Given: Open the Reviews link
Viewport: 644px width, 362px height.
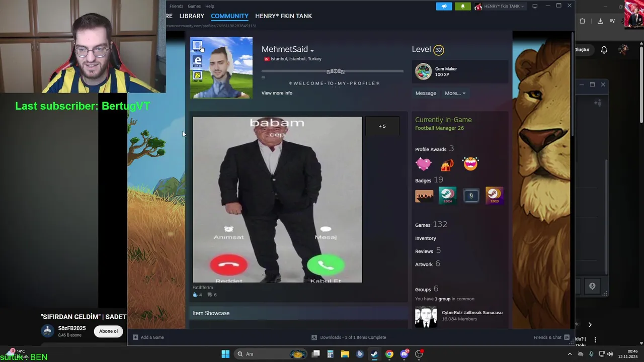Looking at the screenshot, I should click(x=424, y=251).
